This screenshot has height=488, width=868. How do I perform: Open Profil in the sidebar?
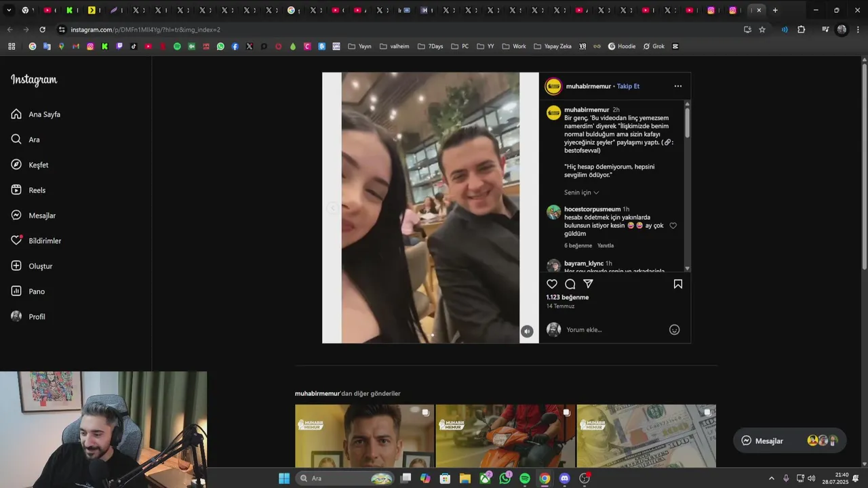point(28,317)
